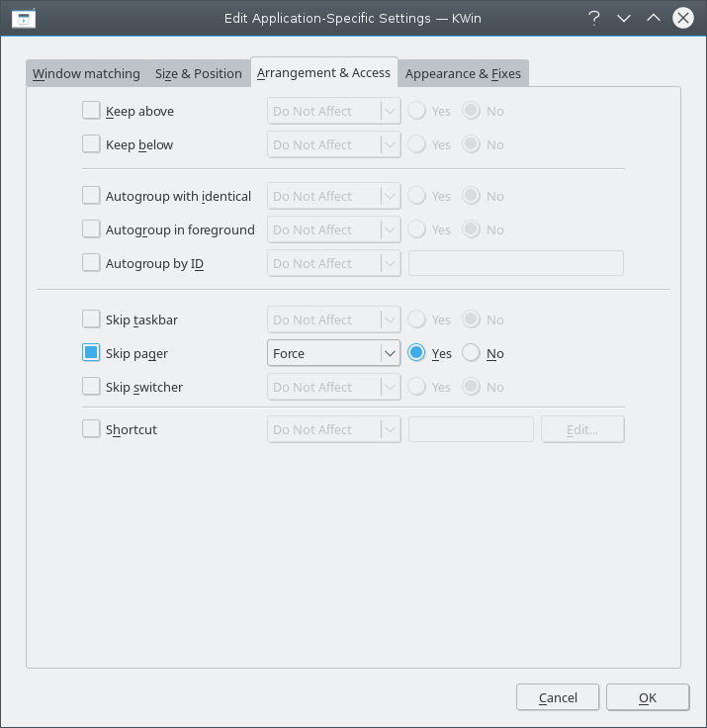This screenshot has width=707, height=728.
Task: Tick the Skip taskbar checkbox
Action: click(x=91, y=319)
